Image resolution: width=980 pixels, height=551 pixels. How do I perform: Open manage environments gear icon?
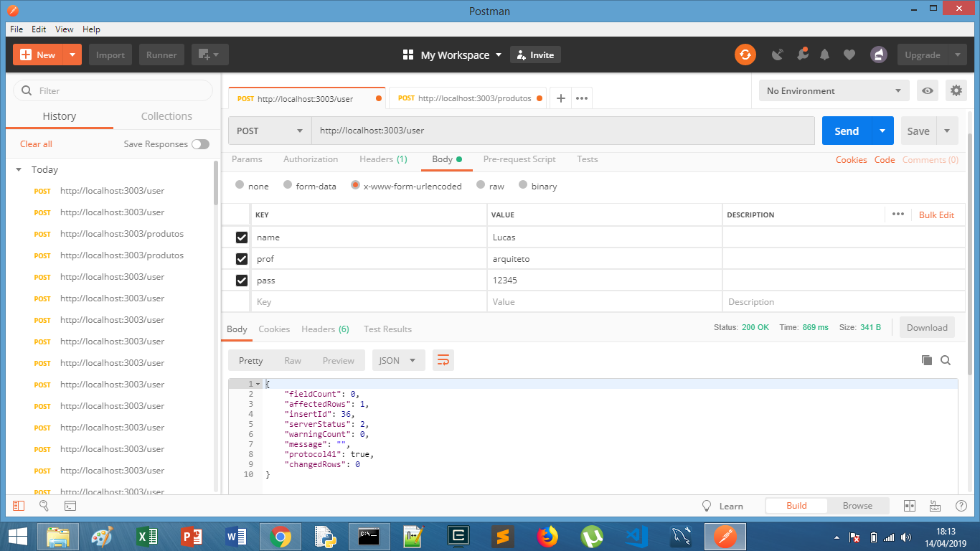tap(956, 90)
